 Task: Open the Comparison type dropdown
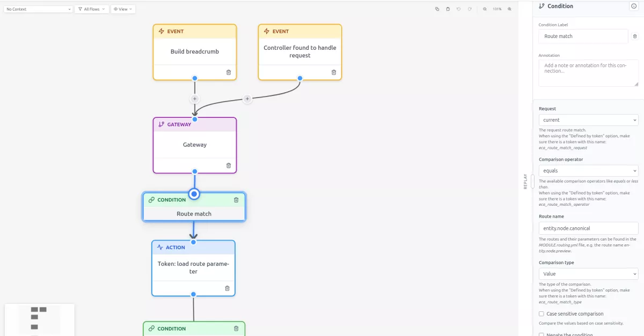pos(588,274)
